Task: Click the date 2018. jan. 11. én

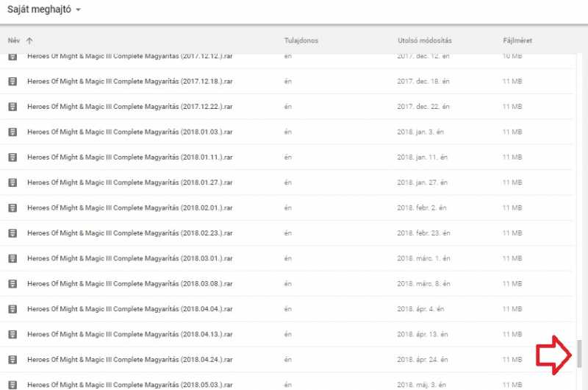Action: [422, 157]
